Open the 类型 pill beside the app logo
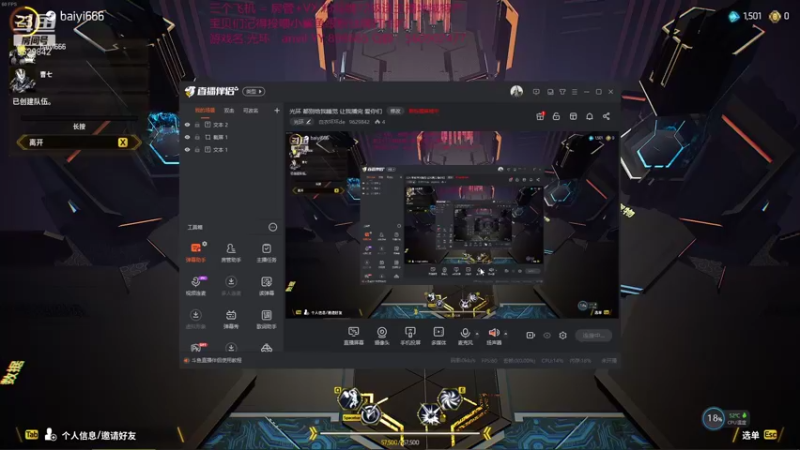 [x=253, y=91]
